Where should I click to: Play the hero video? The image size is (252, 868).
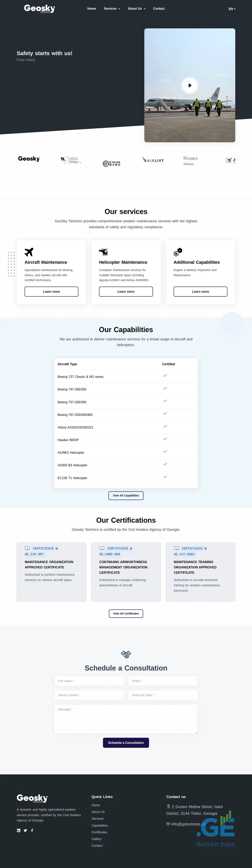coord(190,85)
